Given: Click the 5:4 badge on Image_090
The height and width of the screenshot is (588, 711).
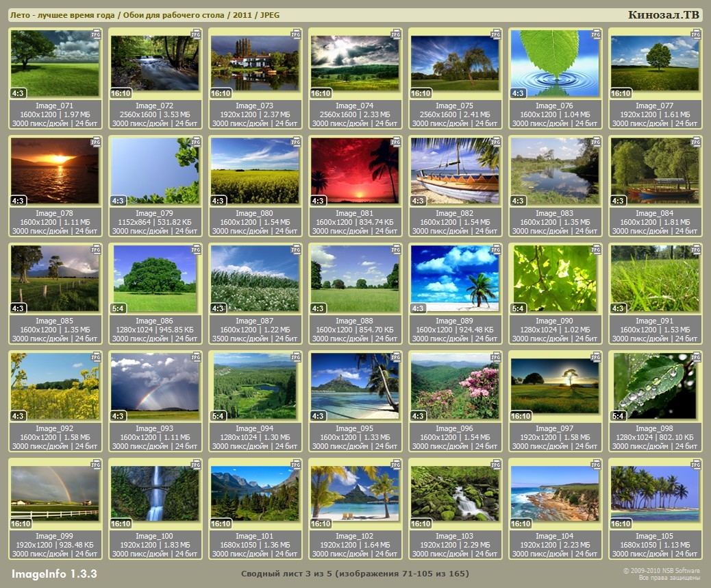Looking at the screenshot, I should [519, 308].
